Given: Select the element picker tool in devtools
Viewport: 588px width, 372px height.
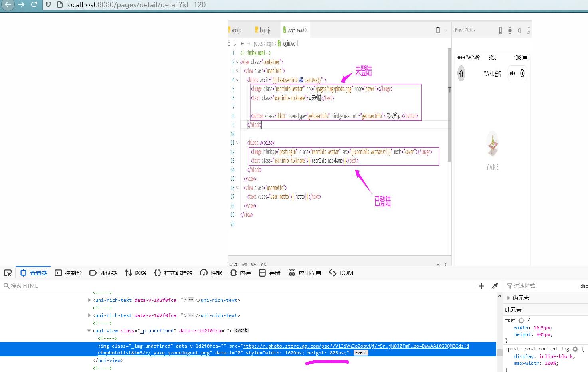Looking at the screenshot, I should coord(8,273).
